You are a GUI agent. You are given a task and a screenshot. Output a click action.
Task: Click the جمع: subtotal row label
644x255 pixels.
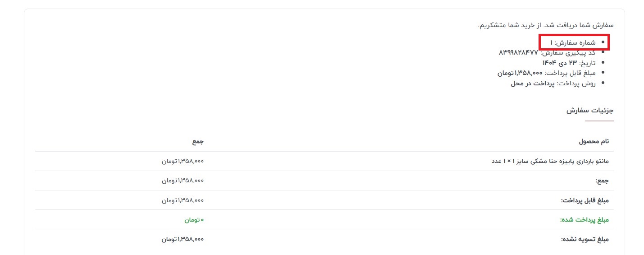[x=602, y=181]
